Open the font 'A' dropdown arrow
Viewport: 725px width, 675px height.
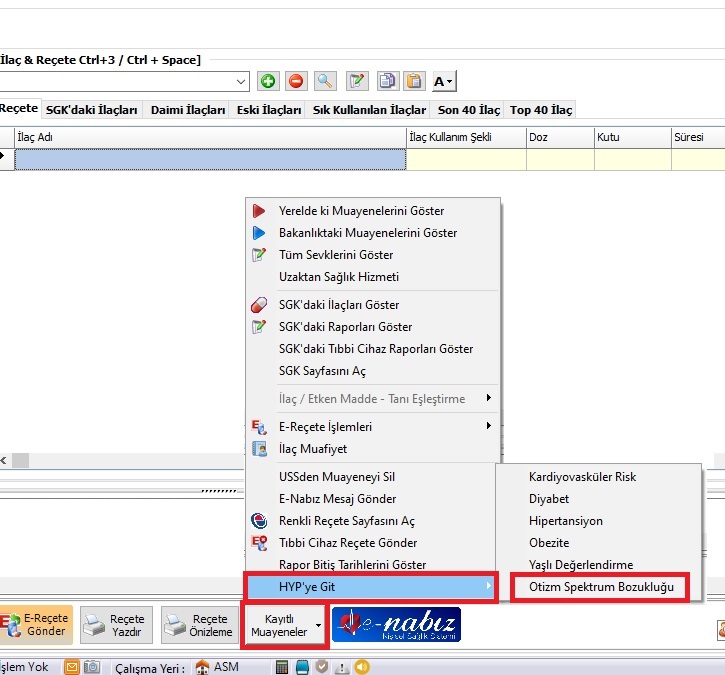(x=451, y=82)
